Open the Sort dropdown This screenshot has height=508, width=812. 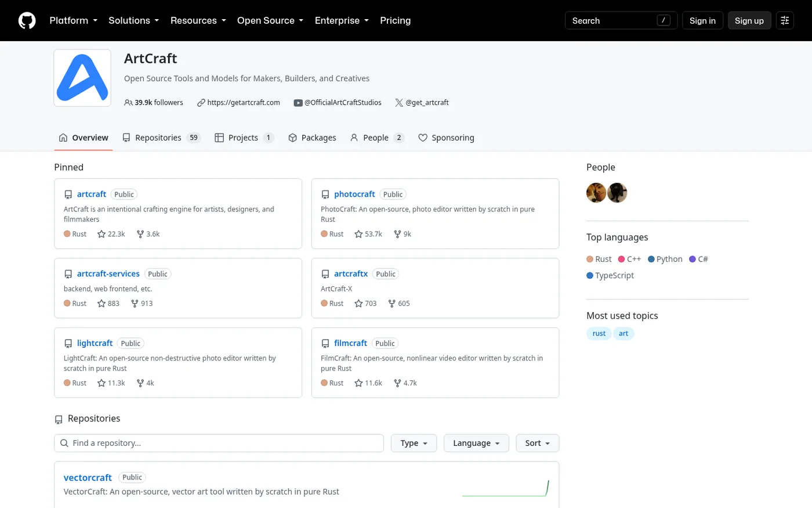pyautogui.click(x=538, y=443)
